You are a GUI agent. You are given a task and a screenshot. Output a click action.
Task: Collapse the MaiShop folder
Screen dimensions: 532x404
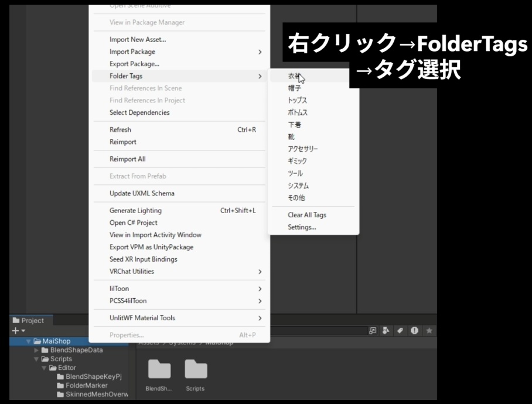click(28, 341)
